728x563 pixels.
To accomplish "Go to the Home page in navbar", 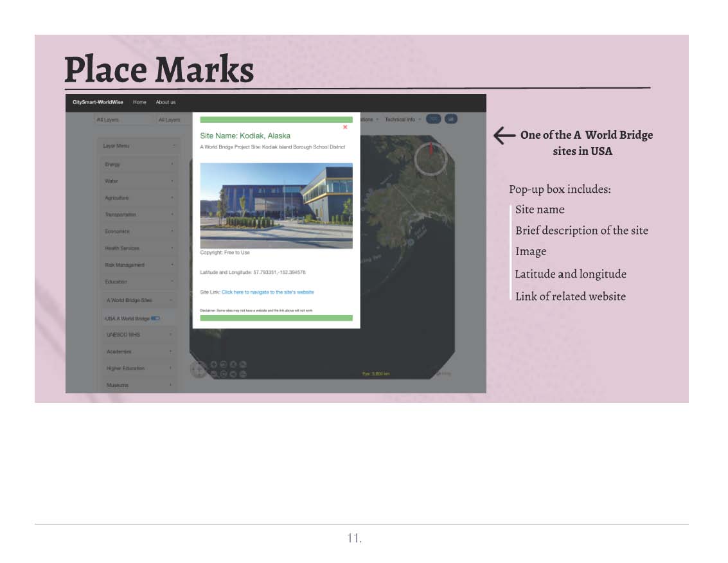I will point(139,102).
